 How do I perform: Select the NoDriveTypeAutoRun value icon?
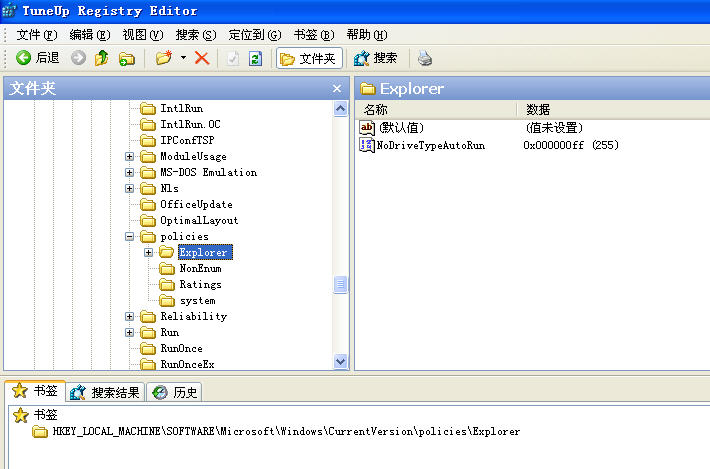pos(367,145)
